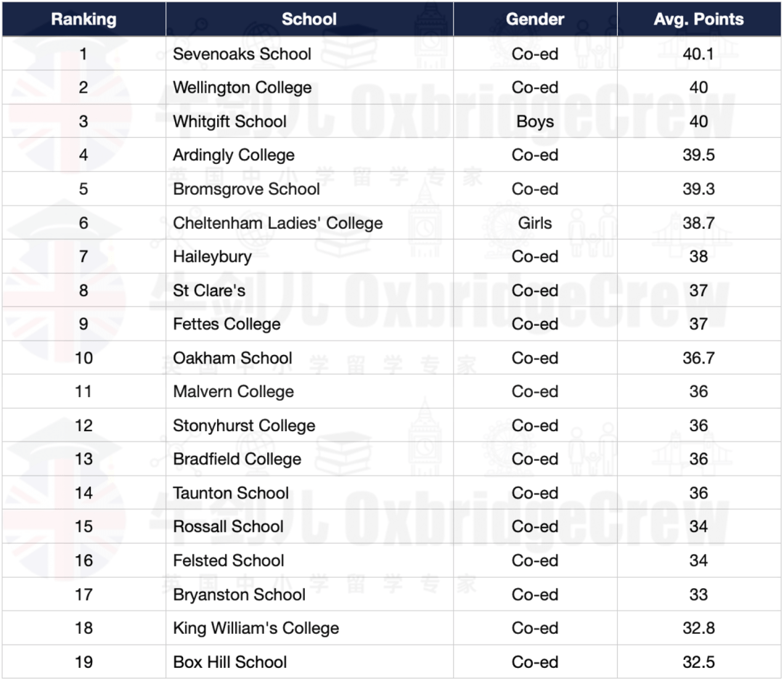The height and width of the screenshot is (681, 784).
Task: Click the 40.1 average points value
Action: coord(698,54)
